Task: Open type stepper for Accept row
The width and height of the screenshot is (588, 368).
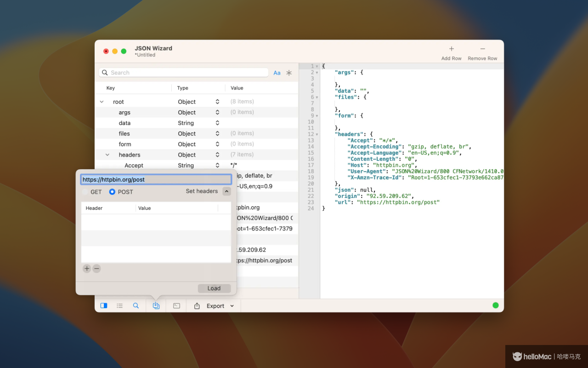Action: [217, 165]
